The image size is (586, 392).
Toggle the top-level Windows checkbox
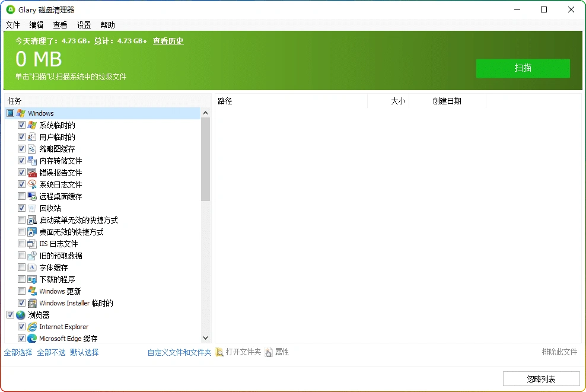coord(10,113)
